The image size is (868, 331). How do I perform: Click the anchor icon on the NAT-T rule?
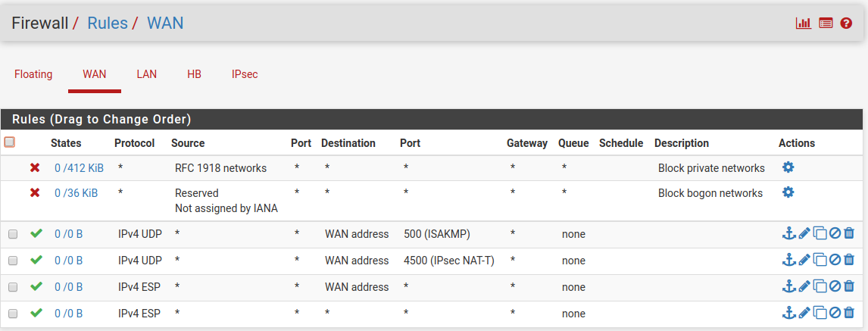coord(788,260)
